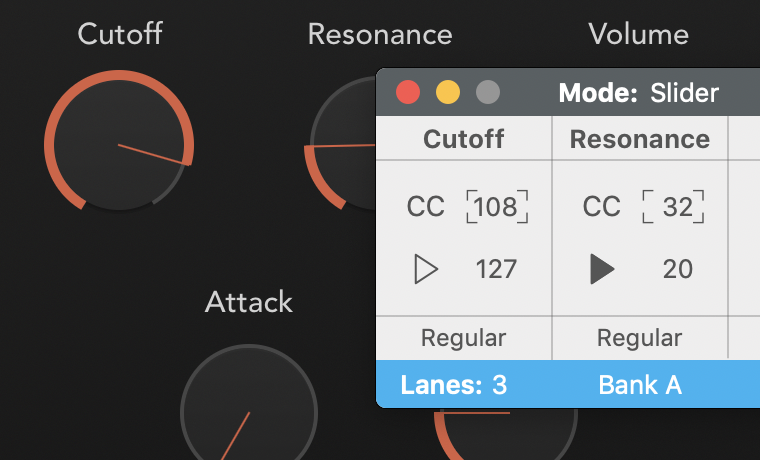Switch bank via Bank A label
The height and width of the screenshot is (460, 760).
[640, 385]
